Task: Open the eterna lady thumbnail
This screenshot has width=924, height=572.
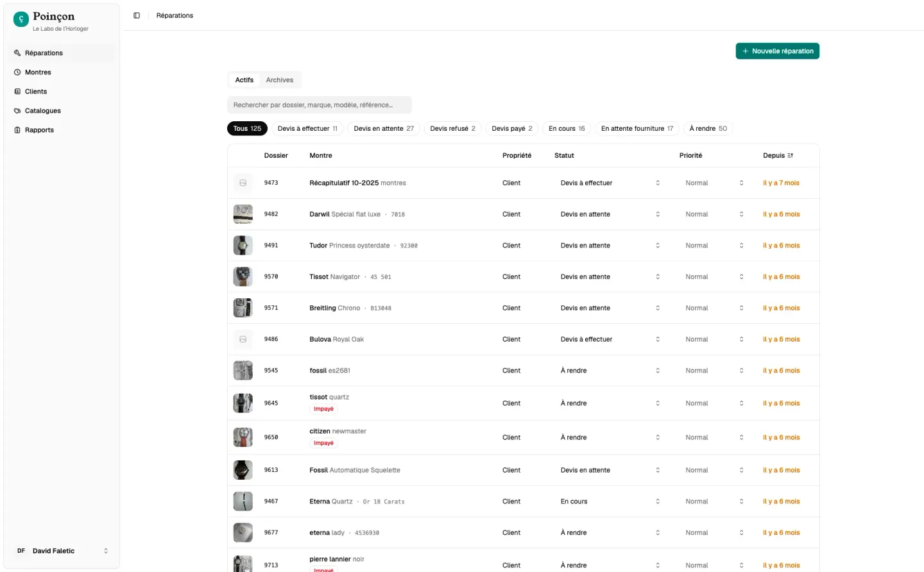Action: (243, 533)
